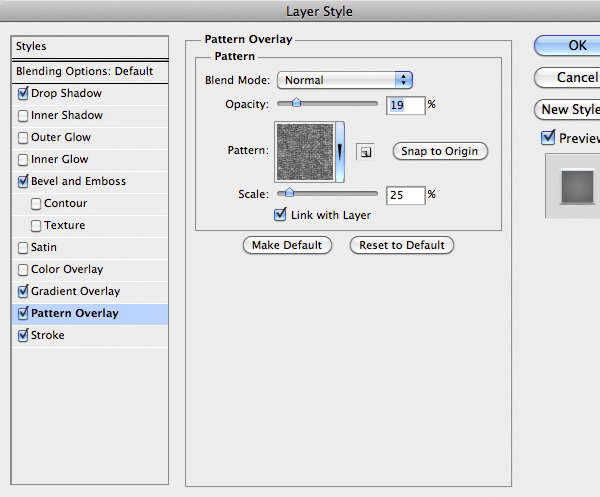Click the Scale slider handle
This screenshot has width=600, height=497.
290,193
